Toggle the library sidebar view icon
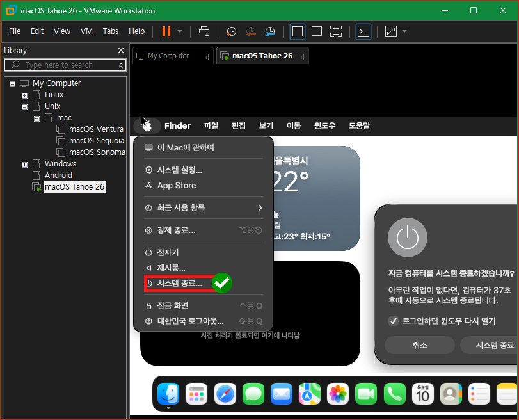The image size is (519, 420). point(297,31)
